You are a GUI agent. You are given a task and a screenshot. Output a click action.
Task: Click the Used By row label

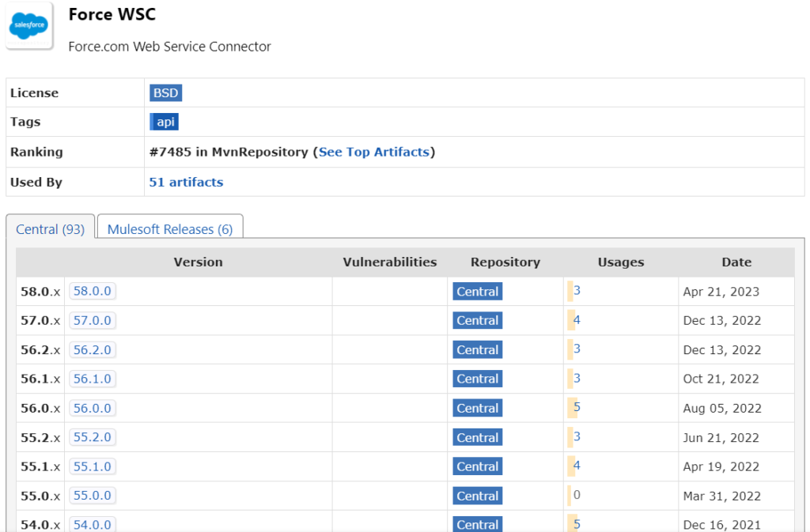click(x=36, y=182)
